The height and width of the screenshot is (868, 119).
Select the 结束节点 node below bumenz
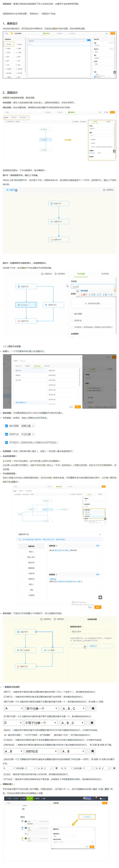tap(26, 321)
